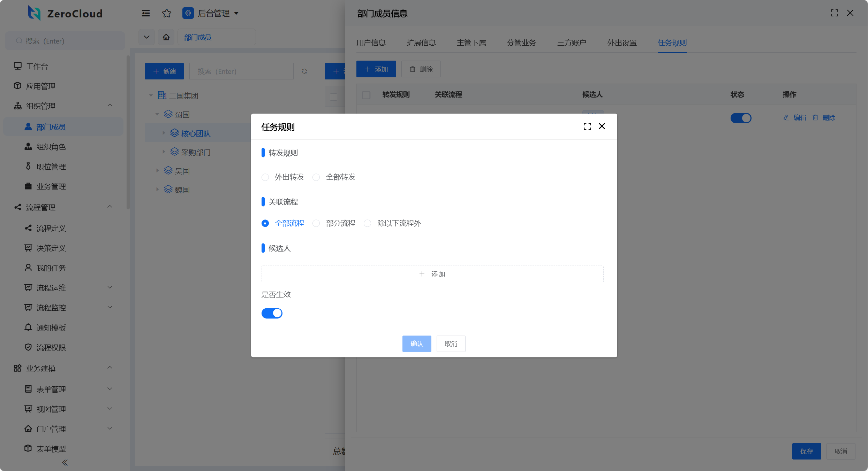This screenshot has width=868, height=471.
Task: Click the hamburger menu collapse icon
Action: point(146,13)
